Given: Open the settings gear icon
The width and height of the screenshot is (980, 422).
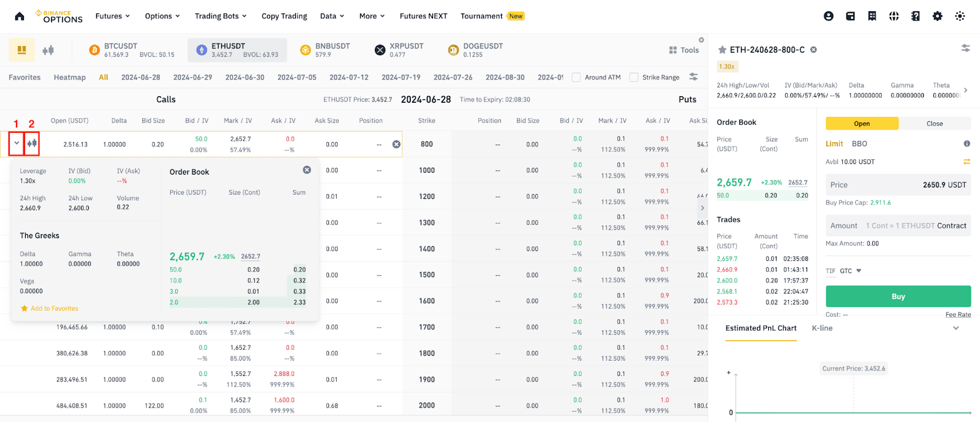Looking at the screenshot, I should pyautogui.click(x=937, y=17).
